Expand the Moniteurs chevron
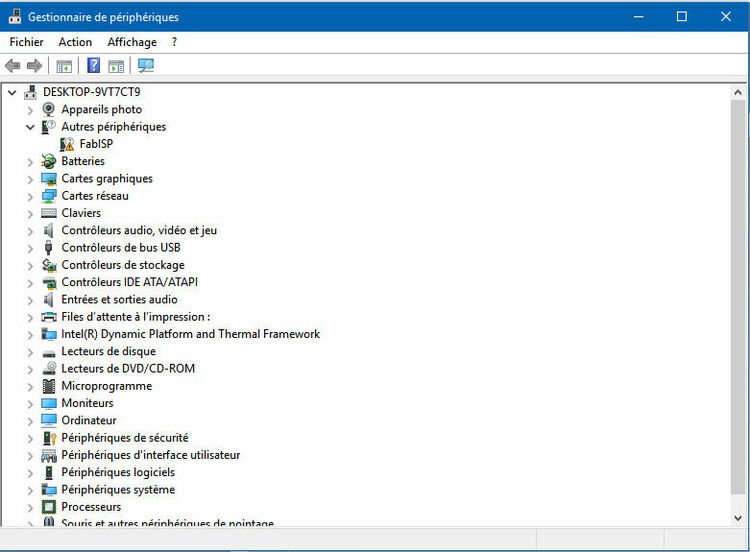750x552 pixels. pos(30,404)
